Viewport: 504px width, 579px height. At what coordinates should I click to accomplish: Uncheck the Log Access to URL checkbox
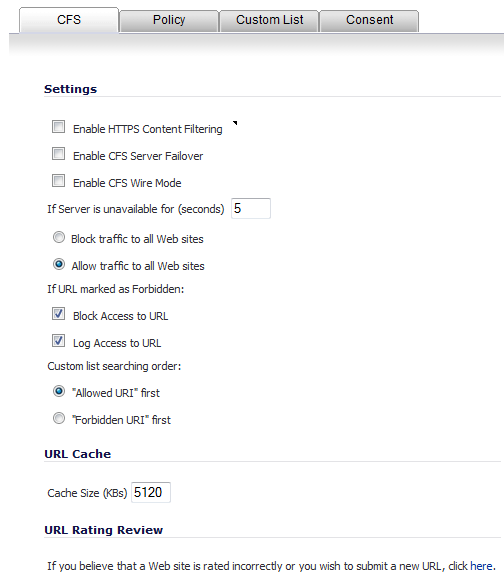point(58,341)
